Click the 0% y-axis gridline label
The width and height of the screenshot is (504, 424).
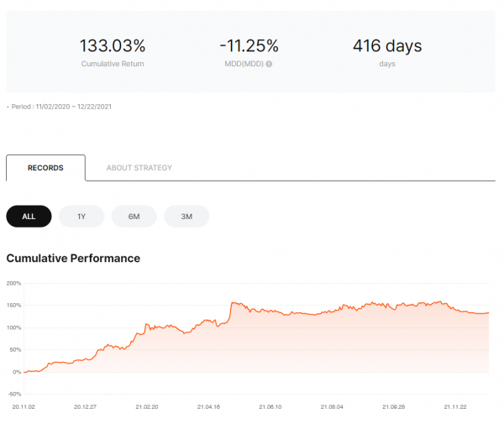(16, 372)
